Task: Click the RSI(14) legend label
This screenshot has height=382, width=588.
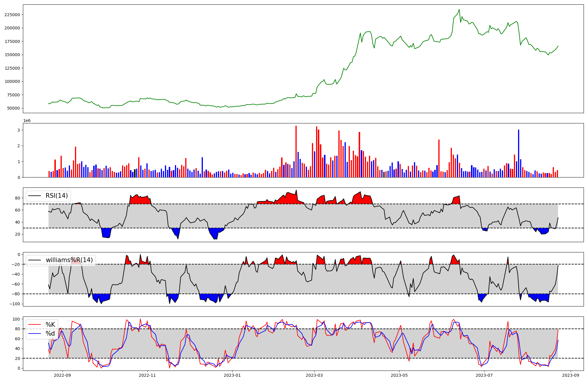Action: click(56, 196)
